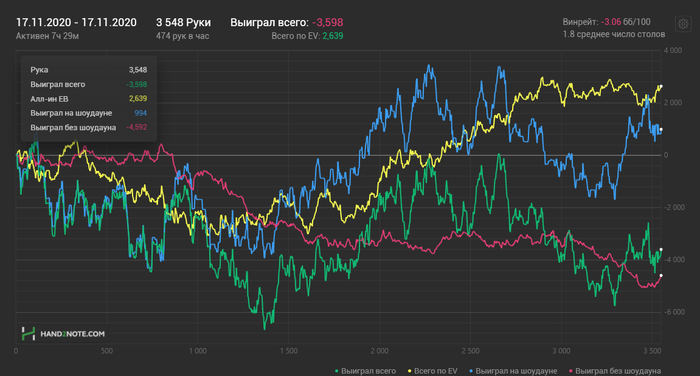
Task: Click '474 рук в час' text
Action: tap(183, 36)
